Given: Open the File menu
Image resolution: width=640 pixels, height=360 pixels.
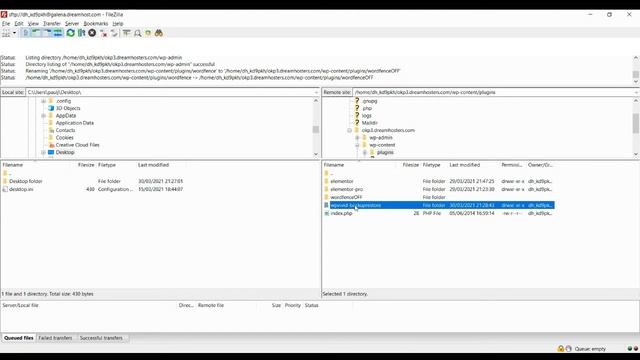Looking at the screenshot, I should (x=6, y=24).
